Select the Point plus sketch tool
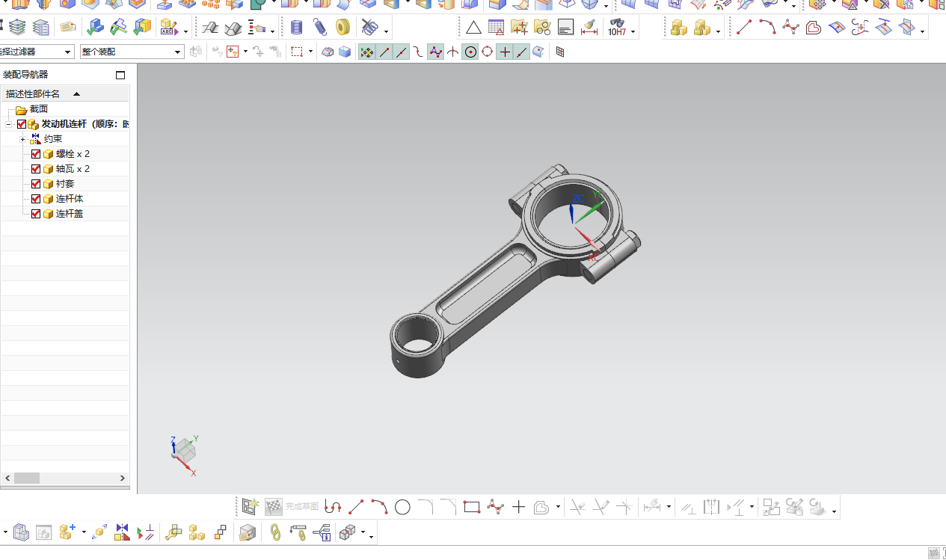This screenshot has height=560, width=946. [x=519, y=507]
